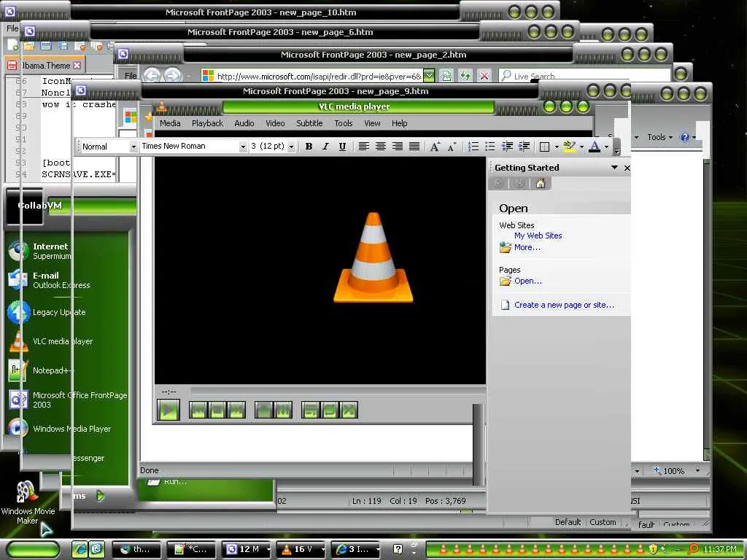Apply bulleted list
Screen dimensions: 747x560
[489, 146]
